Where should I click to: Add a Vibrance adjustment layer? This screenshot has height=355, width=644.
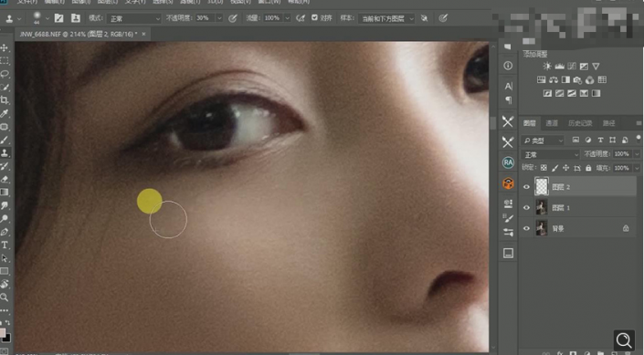[x=596, y=66]
